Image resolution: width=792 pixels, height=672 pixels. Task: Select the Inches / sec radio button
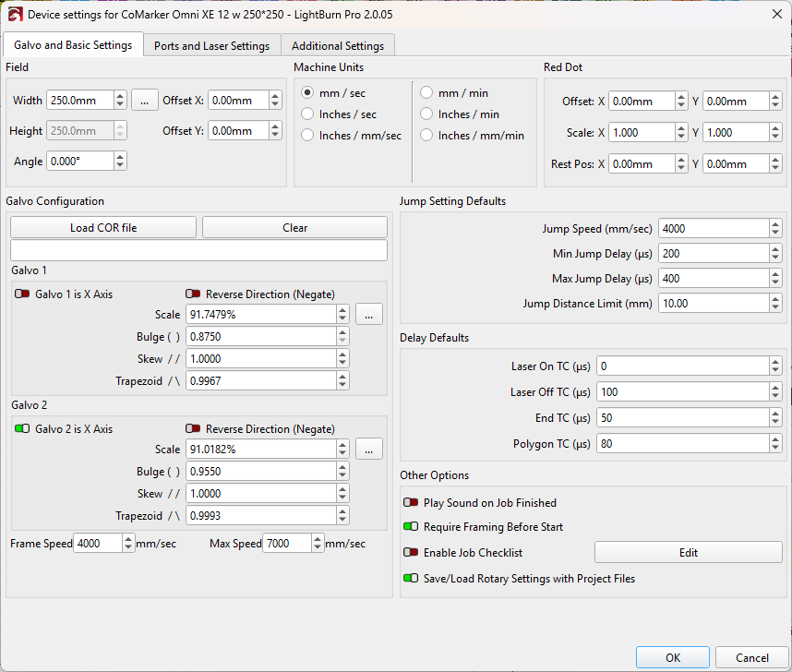tap(308, 114)
